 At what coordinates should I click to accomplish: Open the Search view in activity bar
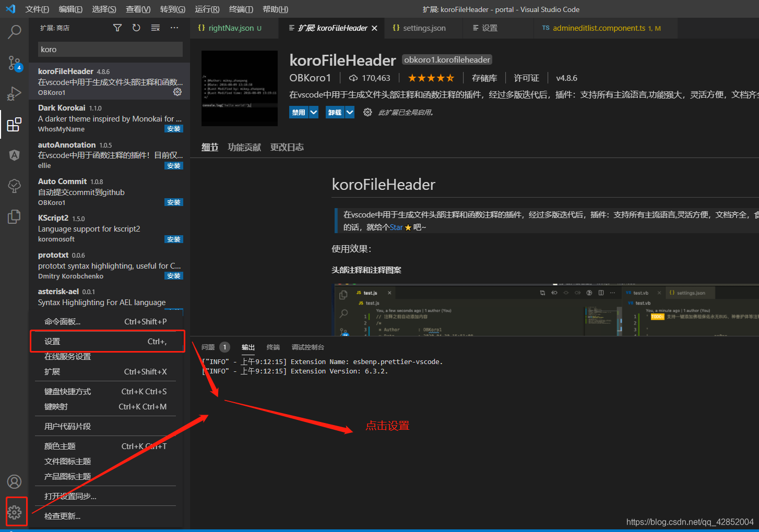pos(15,31)
